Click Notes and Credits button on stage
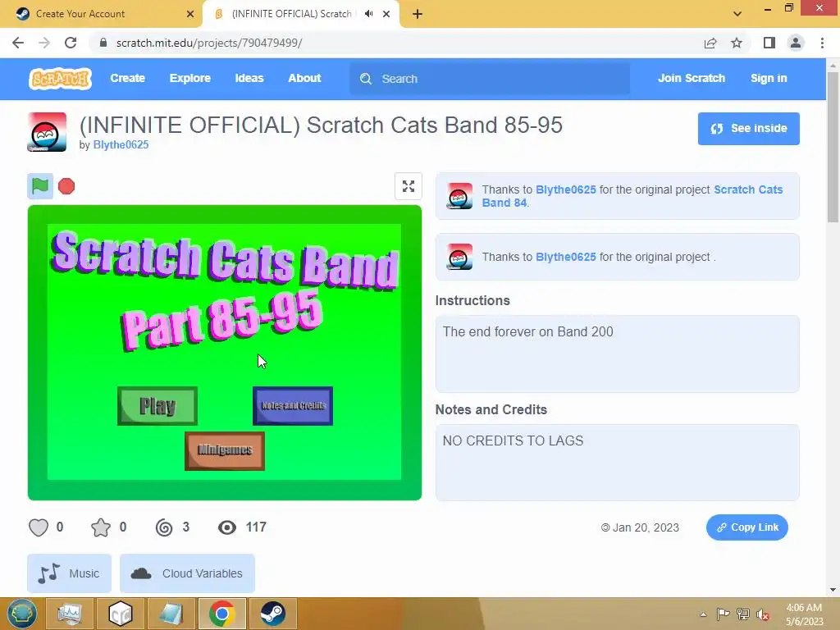840x630 pixels. coord(293,406)
